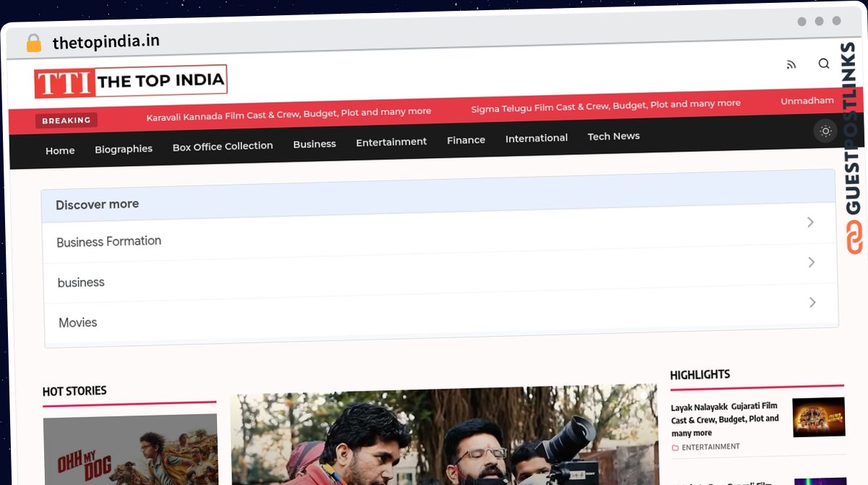Expand the Movies row chevron
The width and height of the screenshot is (868, 485).
click(x=812, y=302)
